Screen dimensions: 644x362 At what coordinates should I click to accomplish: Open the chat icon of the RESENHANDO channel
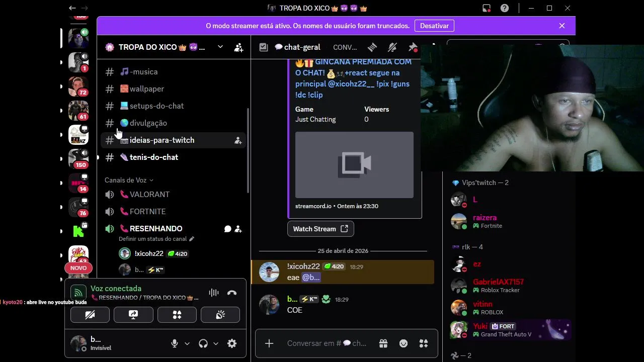[227, 229]
